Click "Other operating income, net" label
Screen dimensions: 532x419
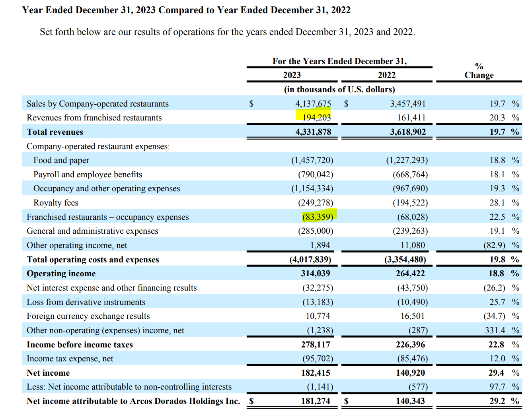[x=77, y=245]
